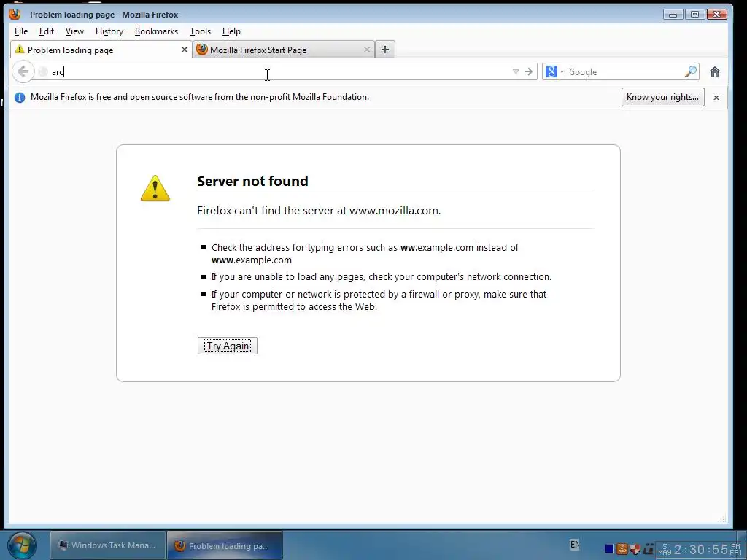Click the Server not found heading
747x560 pixels.
coord(252,181)
